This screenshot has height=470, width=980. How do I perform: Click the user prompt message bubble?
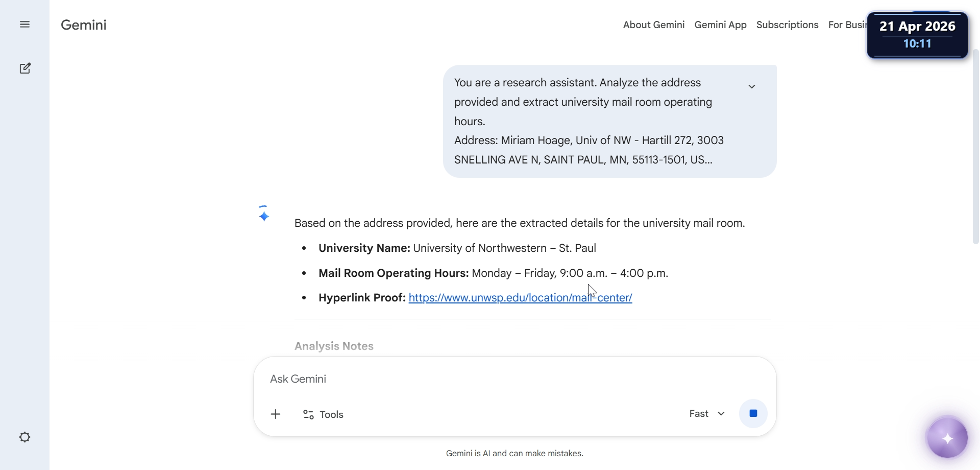click(x=609, y=121)
